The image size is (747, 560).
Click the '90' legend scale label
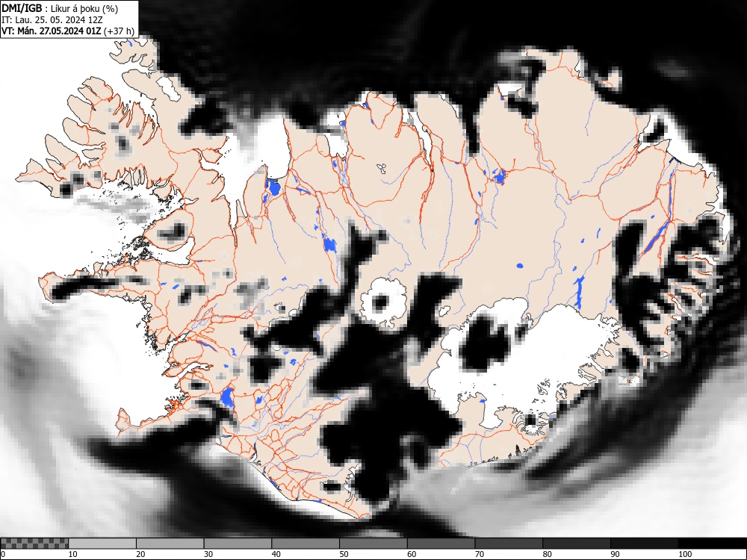pos(614,554)
